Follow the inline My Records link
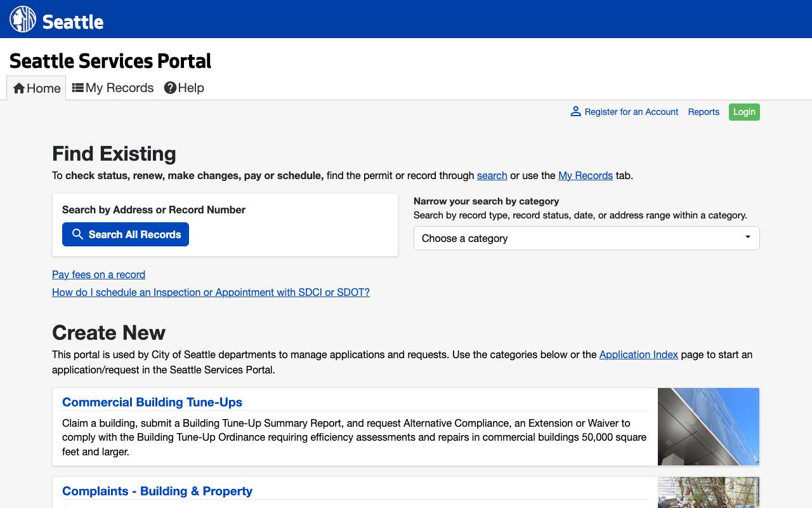Screen dimensions: 812x508 pos(586,175)
